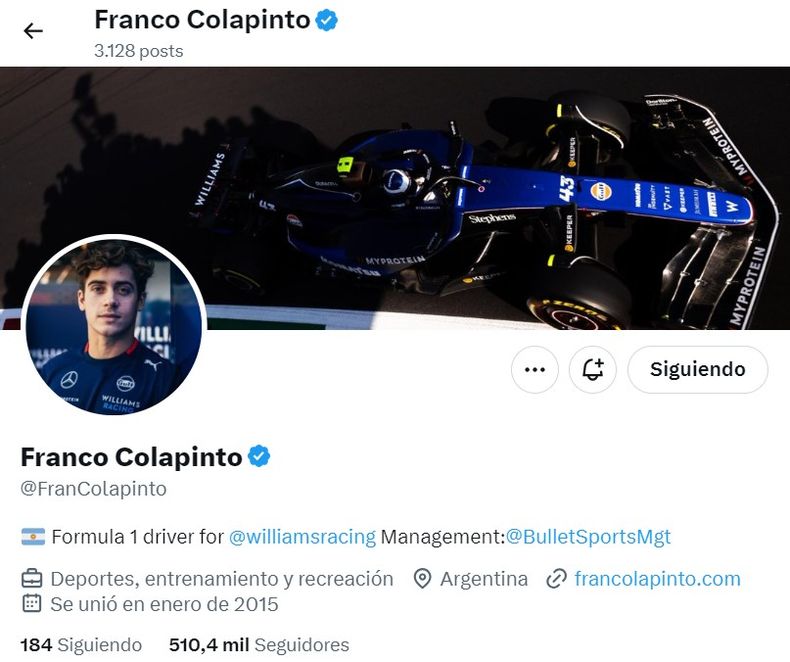This screenshot has height=662, width=790.
Task: Go back using the left arrow
Action: (x=34, y=30)
